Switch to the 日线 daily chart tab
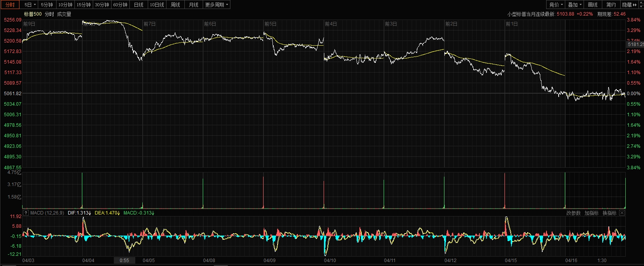 point(138,5)
